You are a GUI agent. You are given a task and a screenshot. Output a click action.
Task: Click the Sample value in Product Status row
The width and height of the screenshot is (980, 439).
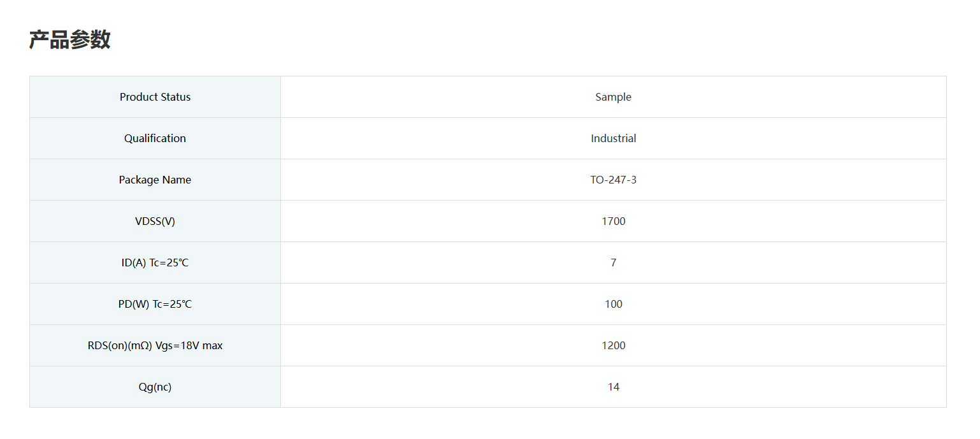[613, 97]
